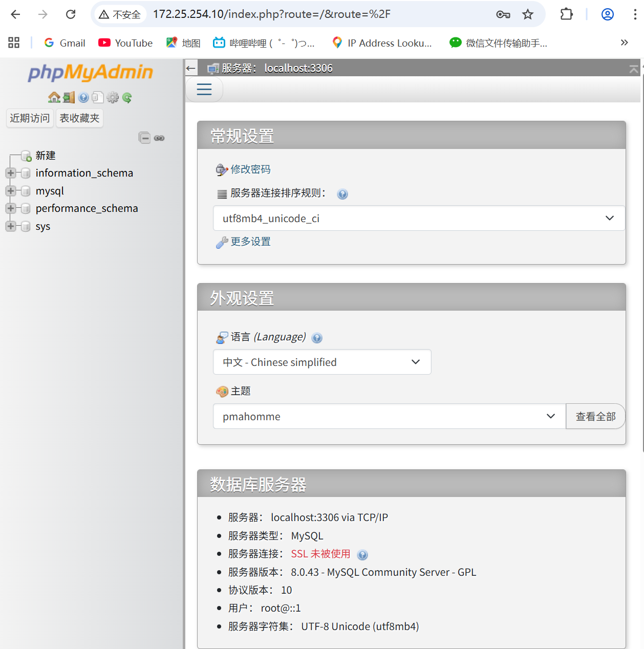Click the 更多设置 link
The width and height of the screenshot is (644, 649).
[x=250, y=242]
